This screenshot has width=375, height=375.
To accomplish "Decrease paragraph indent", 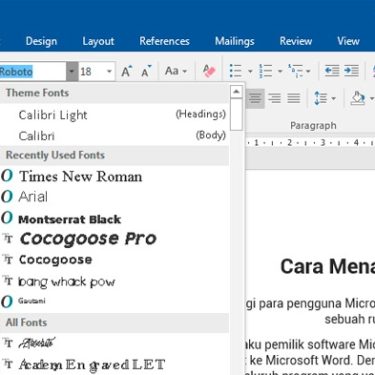I will pos(332,71).
